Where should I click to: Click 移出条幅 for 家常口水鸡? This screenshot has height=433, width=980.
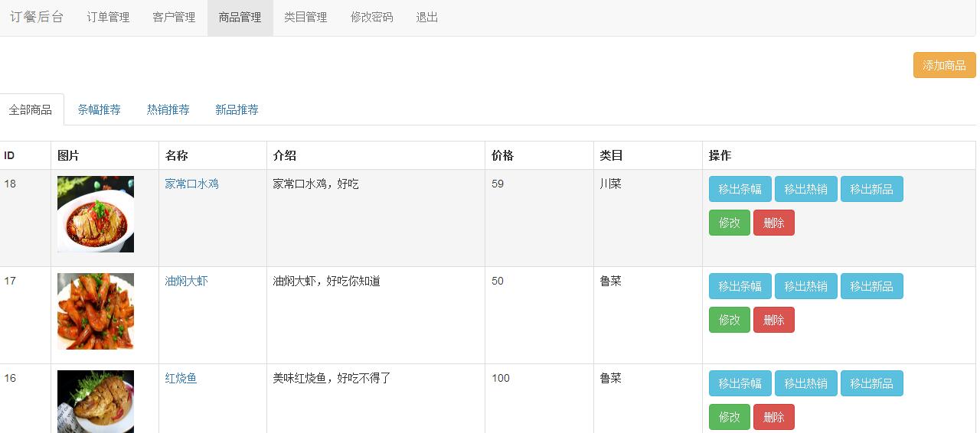pos(740,189)
